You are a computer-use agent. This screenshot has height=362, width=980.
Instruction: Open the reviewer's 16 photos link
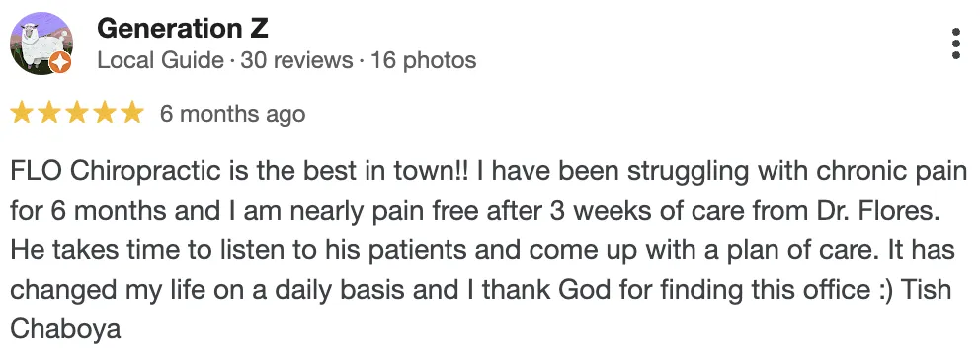(423, 60)
